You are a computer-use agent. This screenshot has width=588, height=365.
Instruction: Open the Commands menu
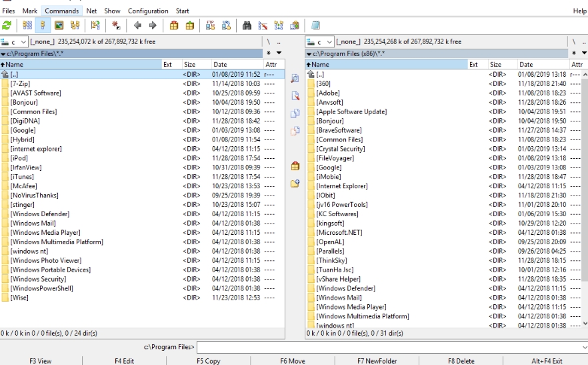(62, 11)
